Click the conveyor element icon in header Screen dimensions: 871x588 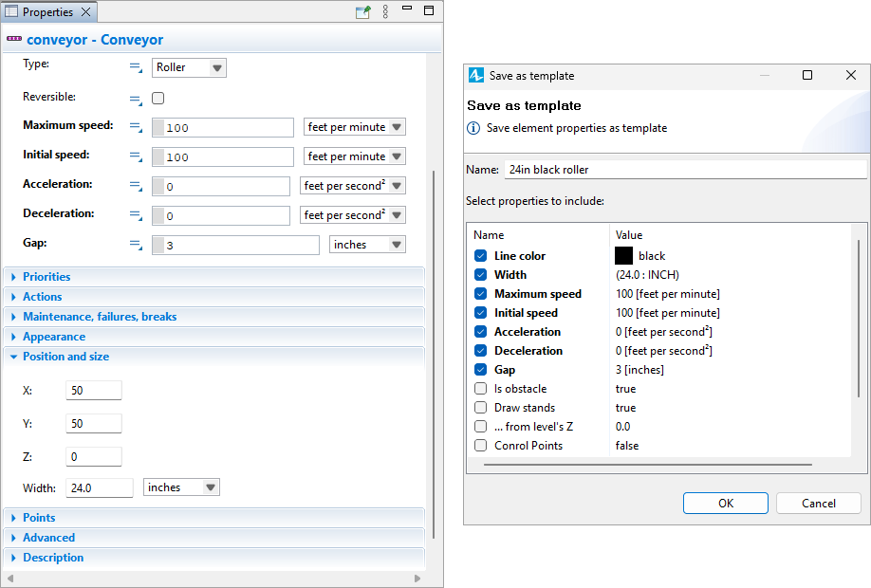[x=14, y=40]
